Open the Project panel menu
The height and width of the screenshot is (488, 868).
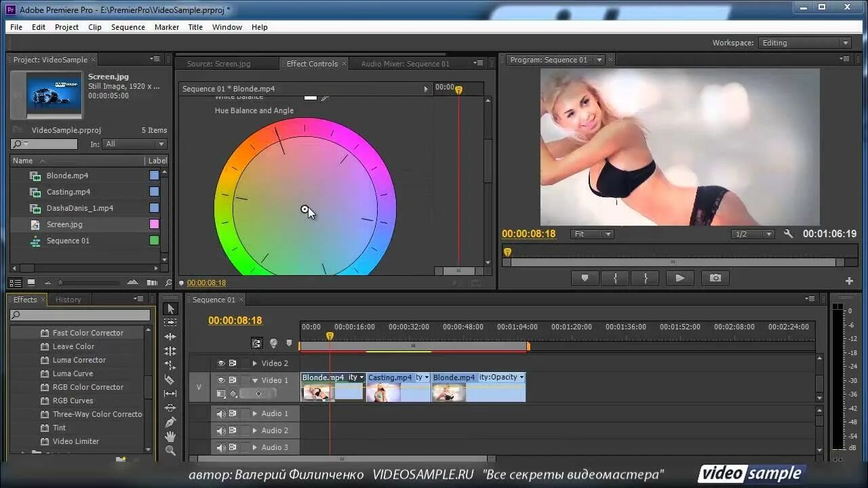[155, 59]
